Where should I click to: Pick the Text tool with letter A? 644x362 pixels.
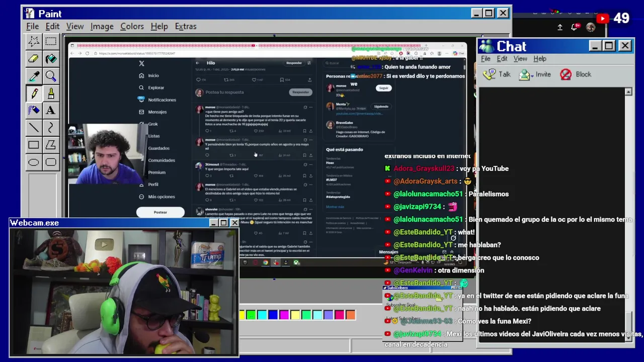51,111
